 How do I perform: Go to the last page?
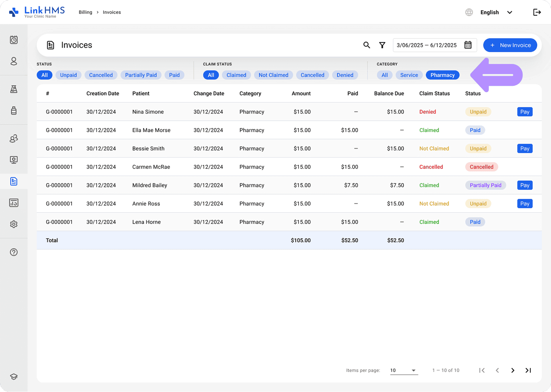[528, 370]
